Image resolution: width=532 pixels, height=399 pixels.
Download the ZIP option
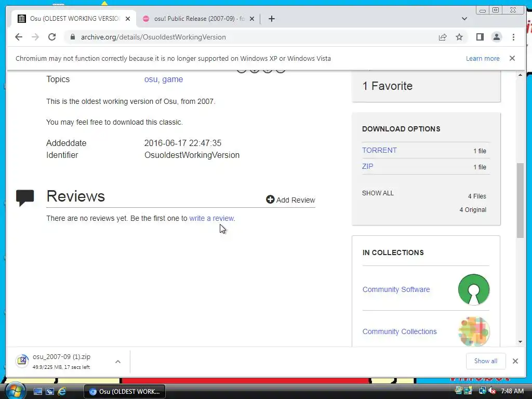tap(367, 166)
